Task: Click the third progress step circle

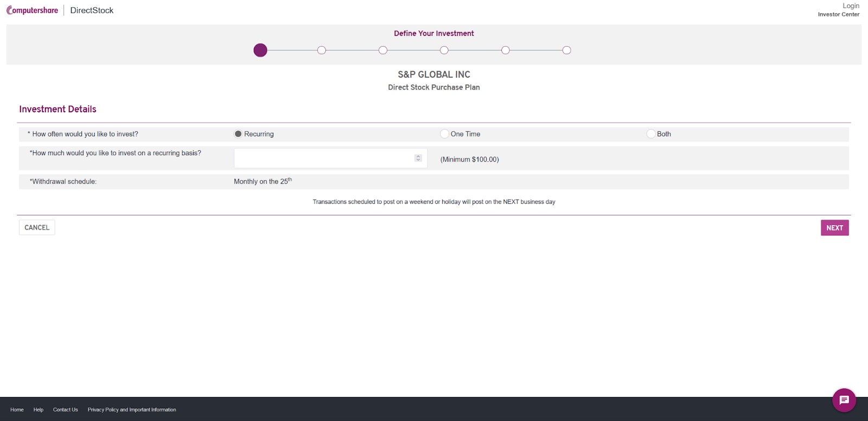Action: click(x=383, y=50)
